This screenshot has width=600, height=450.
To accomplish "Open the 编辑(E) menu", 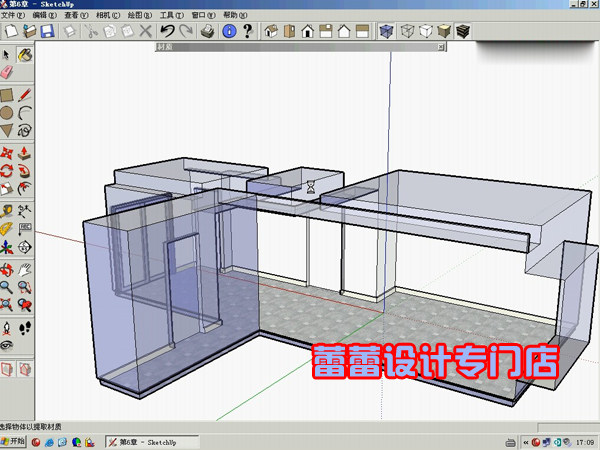I will coord(44,15).
